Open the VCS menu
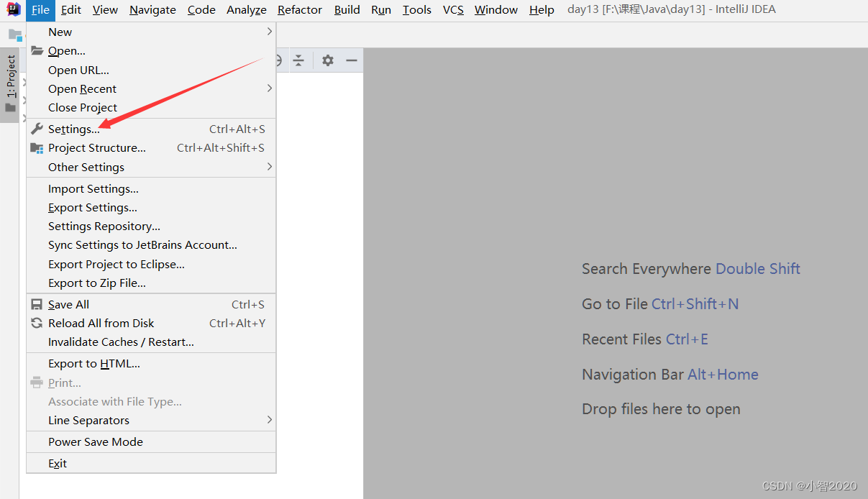 (x=453, y=10)
